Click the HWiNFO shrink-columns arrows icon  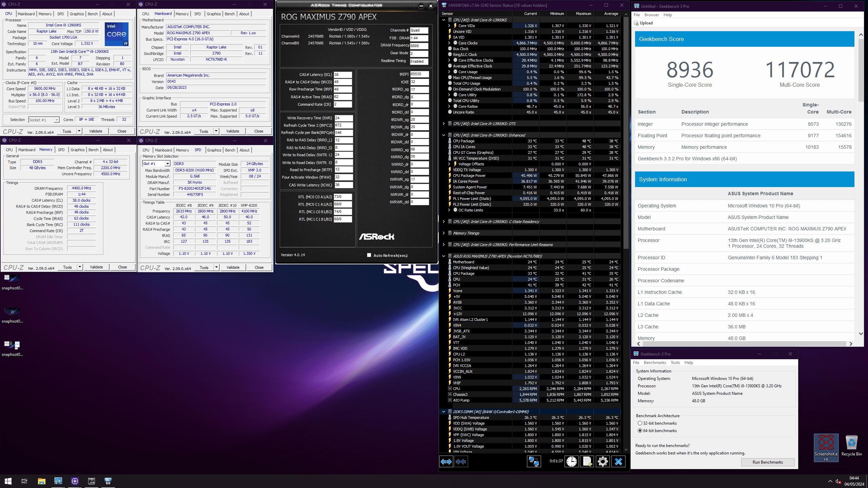tap(461, 462)
